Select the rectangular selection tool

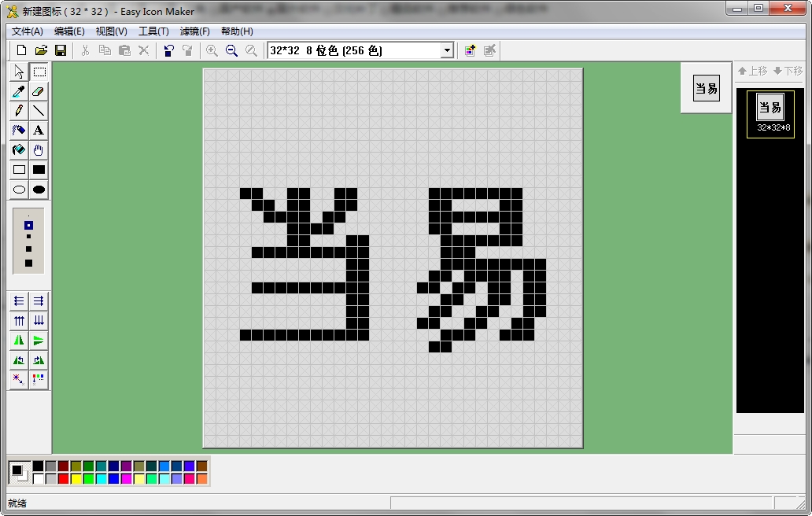[37, 72]
